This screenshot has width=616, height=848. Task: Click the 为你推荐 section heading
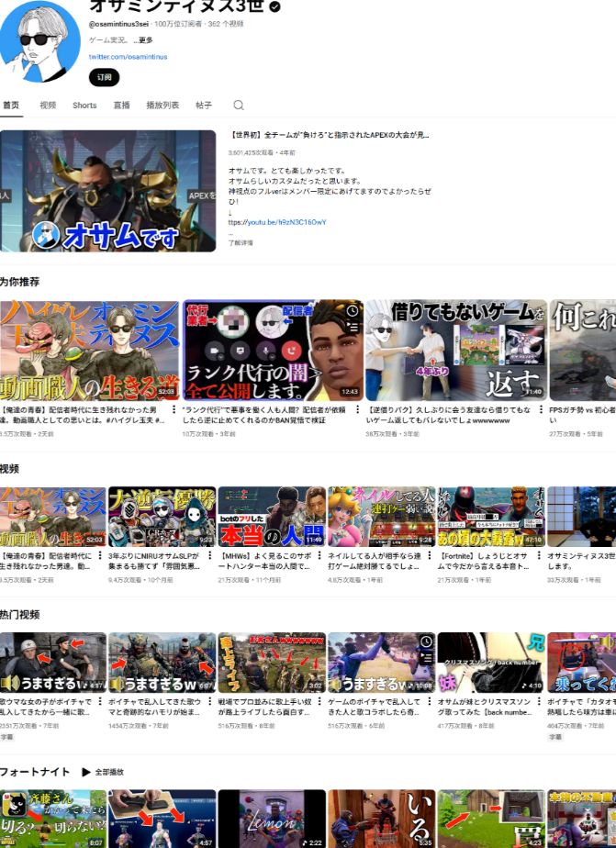[19, 281]
